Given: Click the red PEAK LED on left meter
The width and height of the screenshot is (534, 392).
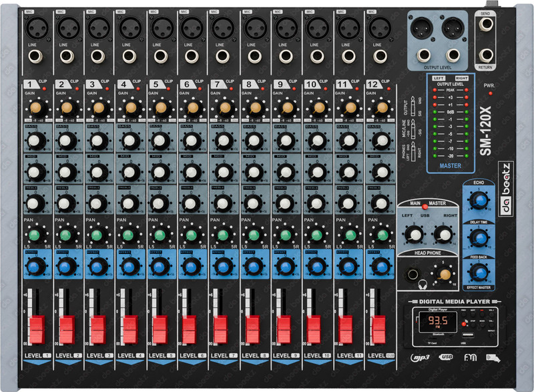Looking at the screenshot, I should tap(435, 90).
